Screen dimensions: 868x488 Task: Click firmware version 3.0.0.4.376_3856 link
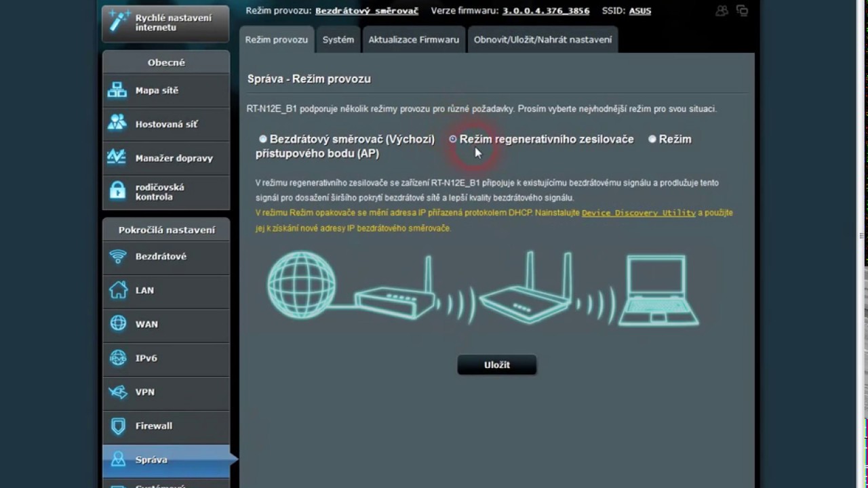click(x=546, y=11)
